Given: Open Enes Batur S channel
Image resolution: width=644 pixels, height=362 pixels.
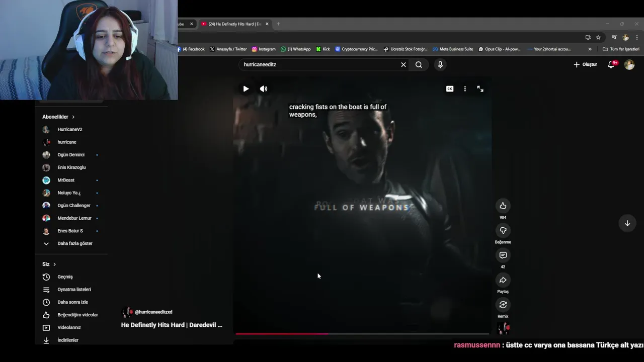Looking at the screenshot, I should point(70,231).
